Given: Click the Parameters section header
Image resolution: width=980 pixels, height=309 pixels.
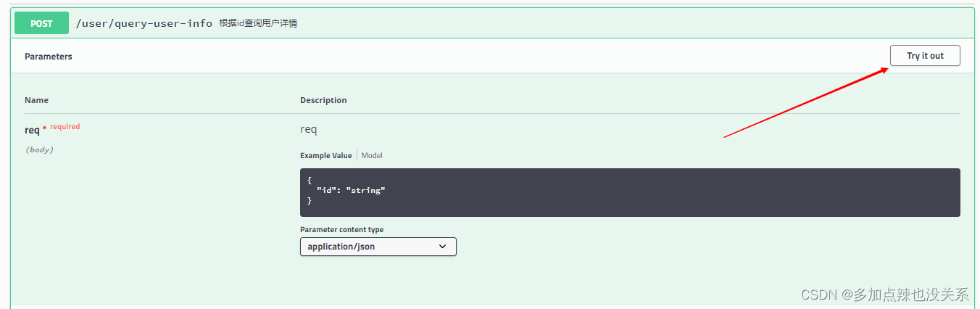Looking at the screenshot, I should click(x=49, y=57).
